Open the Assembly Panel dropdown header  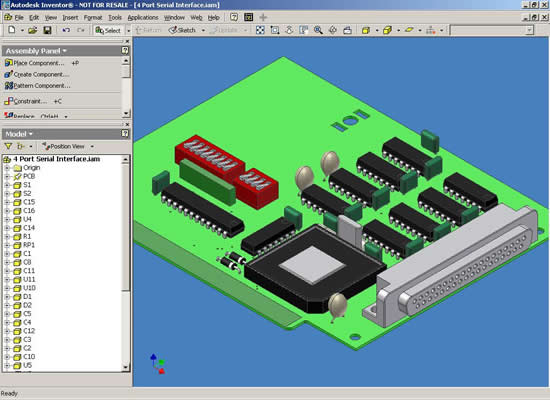click(x=36, y=51)
